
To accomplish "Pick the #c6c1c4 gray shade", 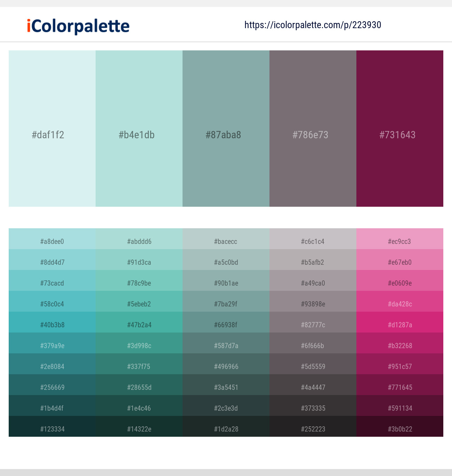I will coord(313,241).
